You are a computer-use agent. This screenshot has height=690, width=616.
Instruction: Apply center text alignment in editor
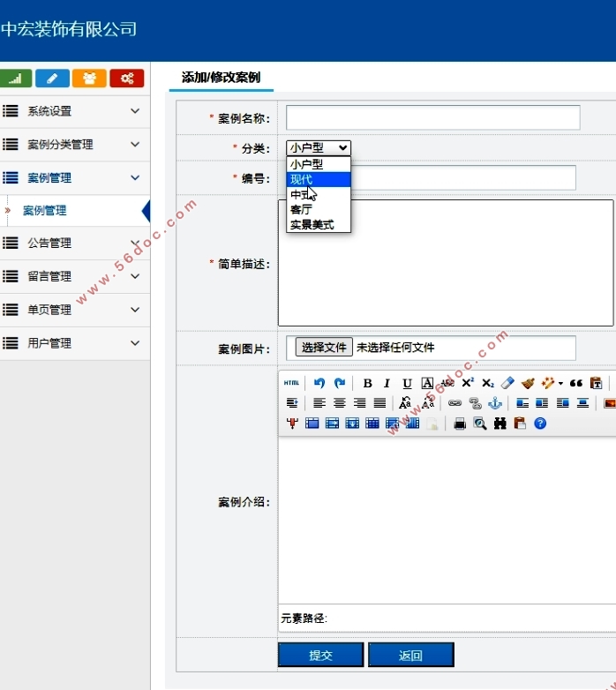(x=340, y=403)
